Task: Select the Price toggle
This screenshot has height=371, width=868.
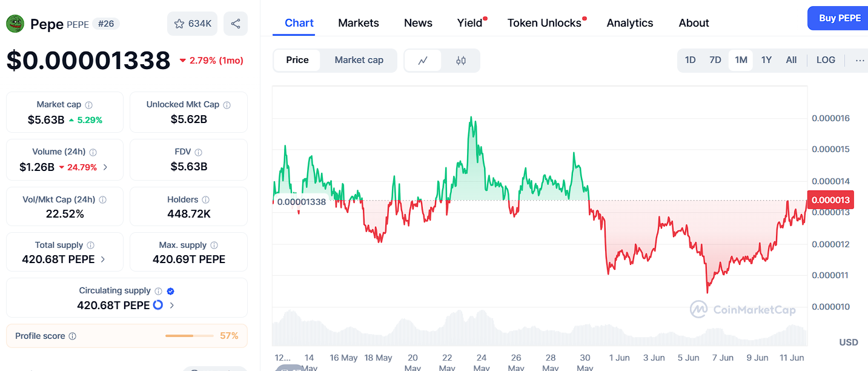Action: (x=297, y=60)
